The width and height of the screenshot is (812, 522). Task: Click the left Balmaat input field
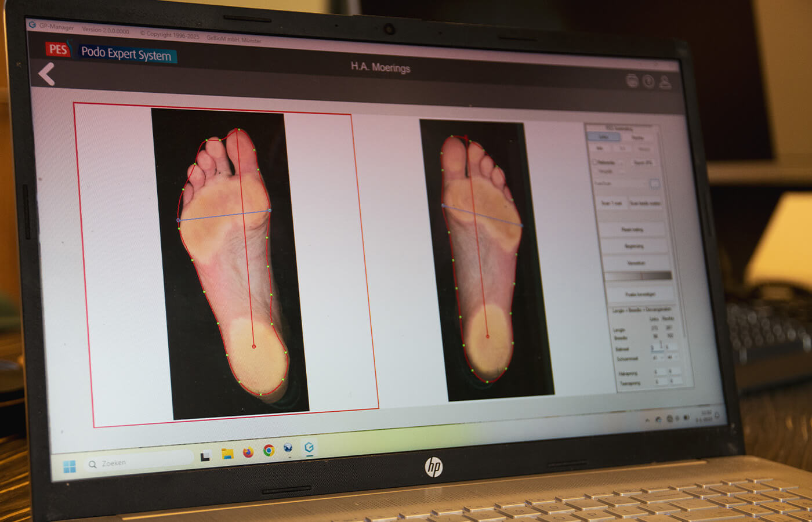coord(657,347)
